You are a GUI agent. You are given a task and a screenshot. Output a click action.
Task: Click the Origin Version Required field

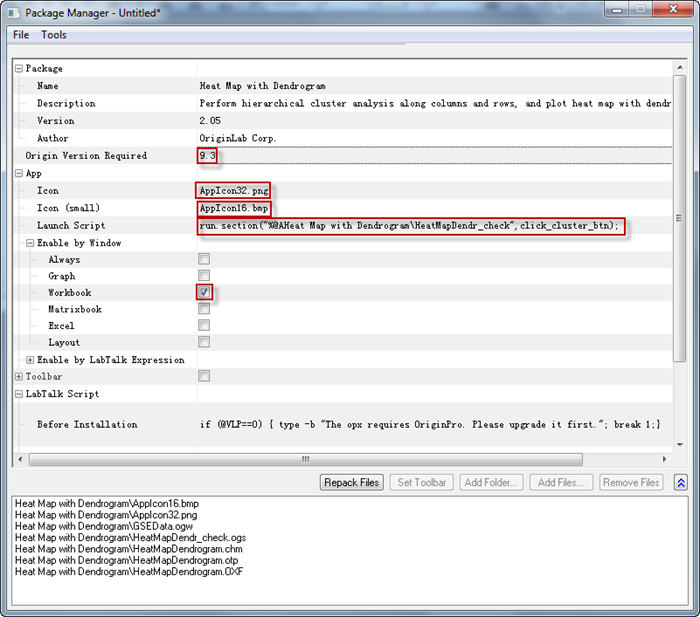pos(208,156)
